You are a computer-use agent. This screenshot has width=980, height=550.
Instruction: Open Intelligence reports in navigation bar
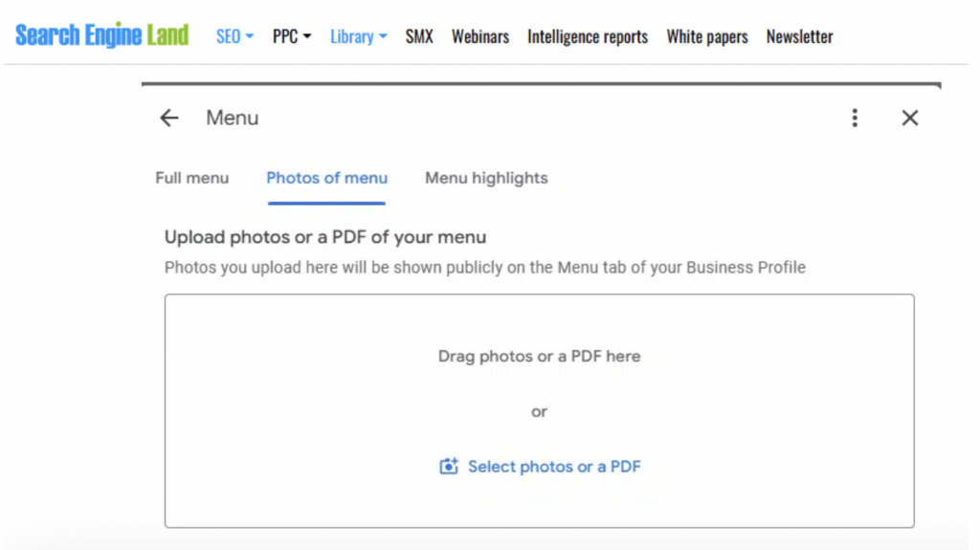[x=588, y=36]
